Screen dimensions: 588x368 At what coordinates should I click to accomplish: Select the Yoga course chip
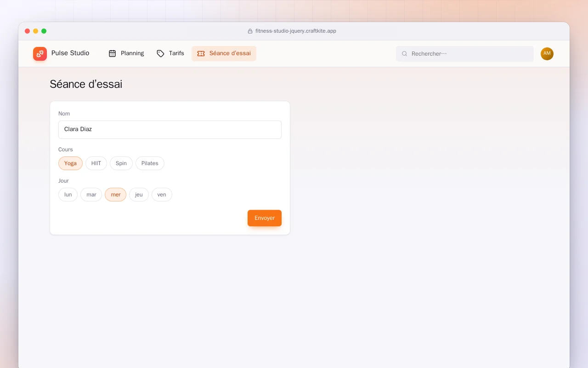point(70,163)
